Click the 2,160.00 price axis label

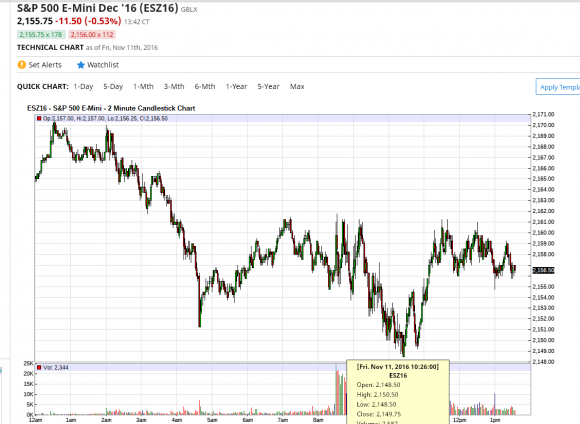[543, 233]
